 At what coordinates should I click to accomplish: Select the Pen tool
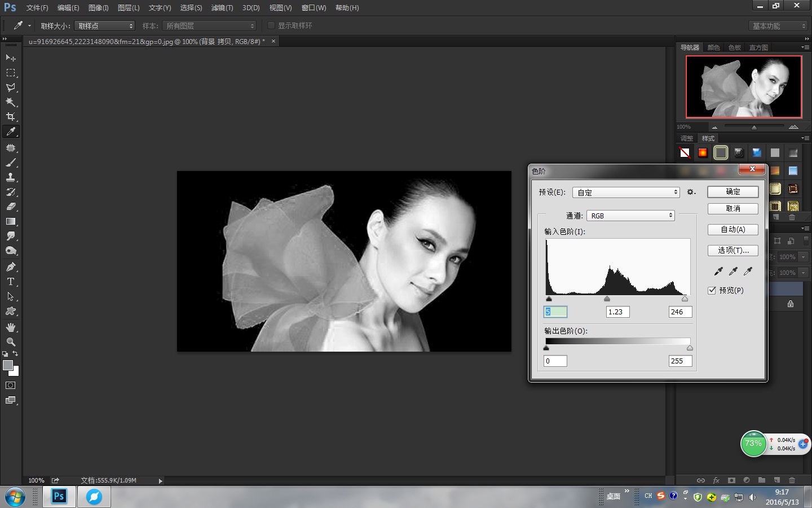[11, 267]
